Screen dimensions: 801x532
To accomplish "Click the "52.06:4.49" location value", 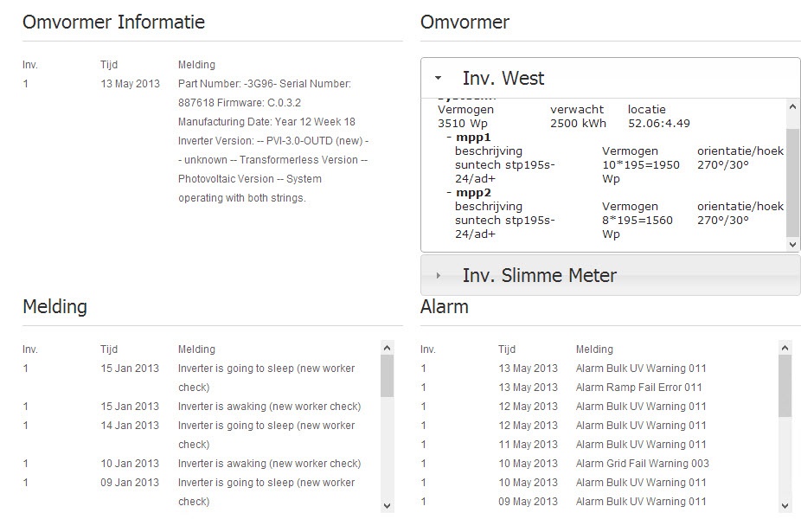I will point(659,123).
